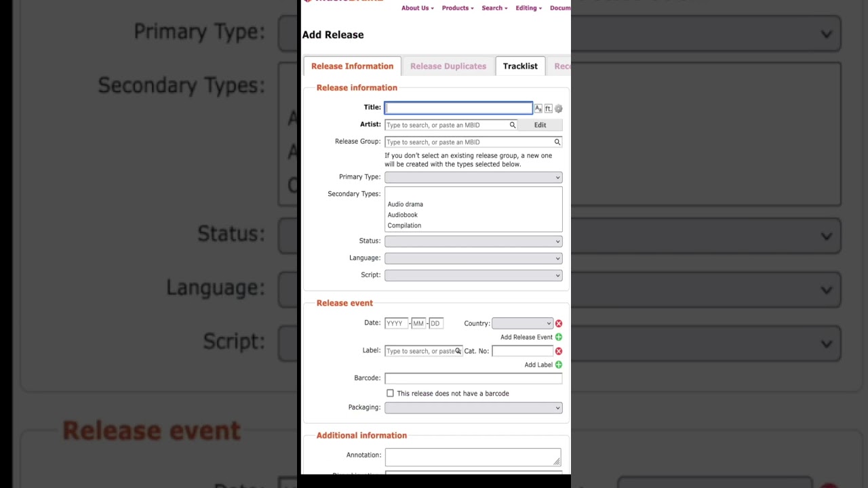This screenshot has width=868, height=488.
Task: Switch to the Tracklist tab
Action: [x=520, y=66]
